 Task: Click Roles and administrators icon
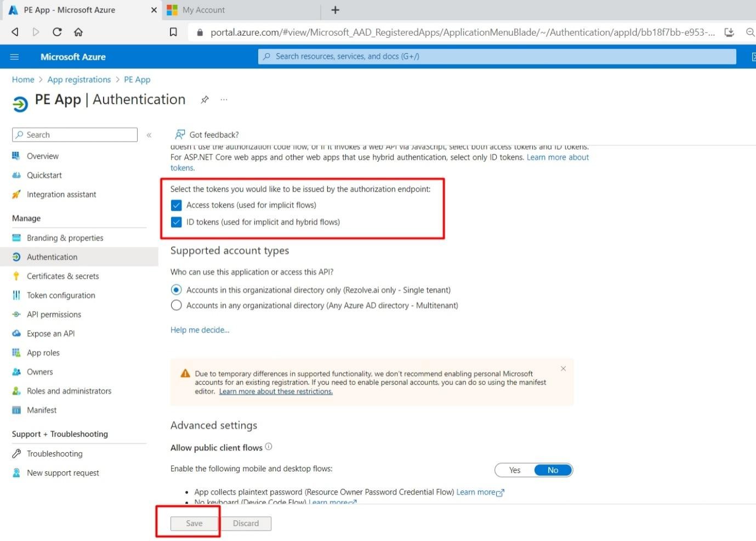pyautogui.click(x=16, y=391)
